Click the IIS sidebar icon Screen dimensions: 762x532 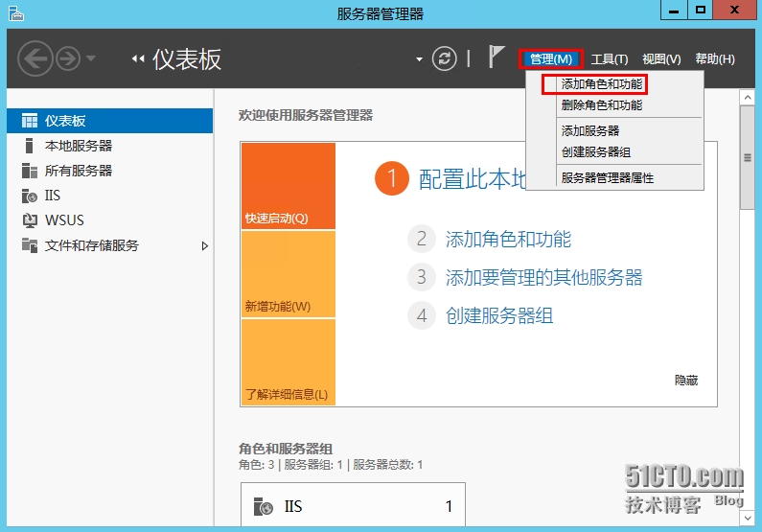[29, 196]
